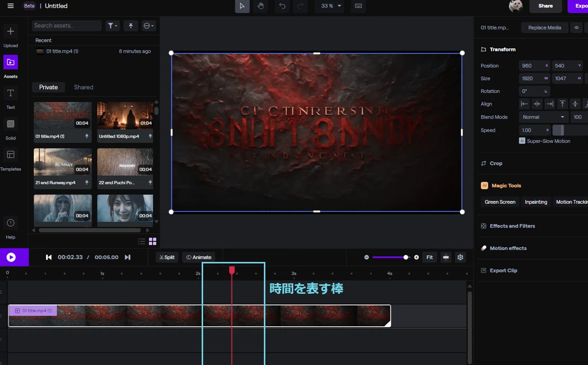Align the clip vertically centered

(x=575, y=104)
